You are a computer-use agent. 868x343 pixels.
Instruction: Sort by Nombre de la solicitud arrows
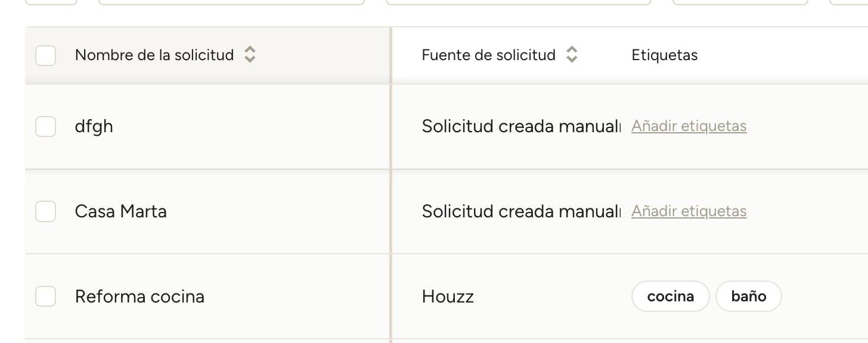[250, 55]
